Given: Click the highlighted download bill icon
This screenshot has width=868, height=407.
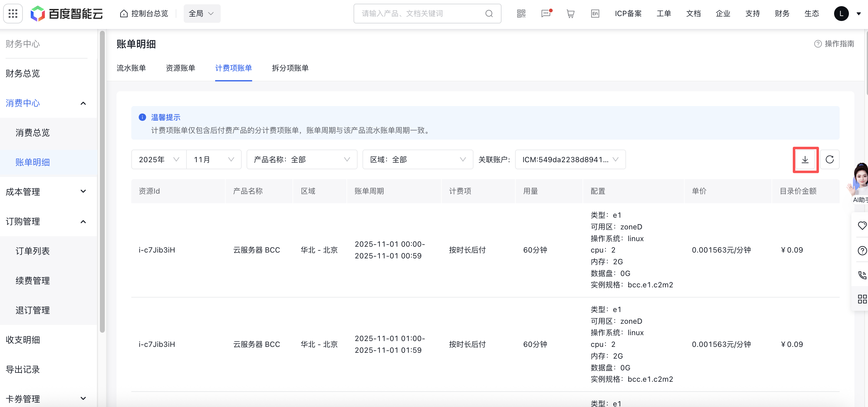Looking at the screenshot, I should (805, 160).
